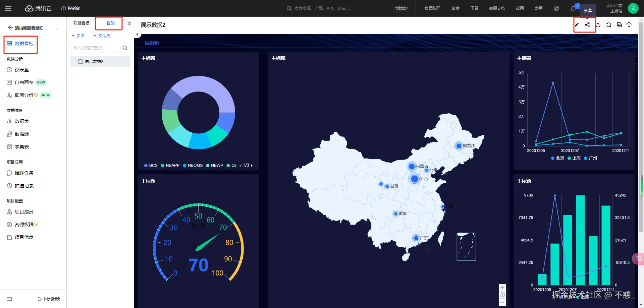644x308 pixels.
Task: Reset the map zoom
Action: click(502, 295)
